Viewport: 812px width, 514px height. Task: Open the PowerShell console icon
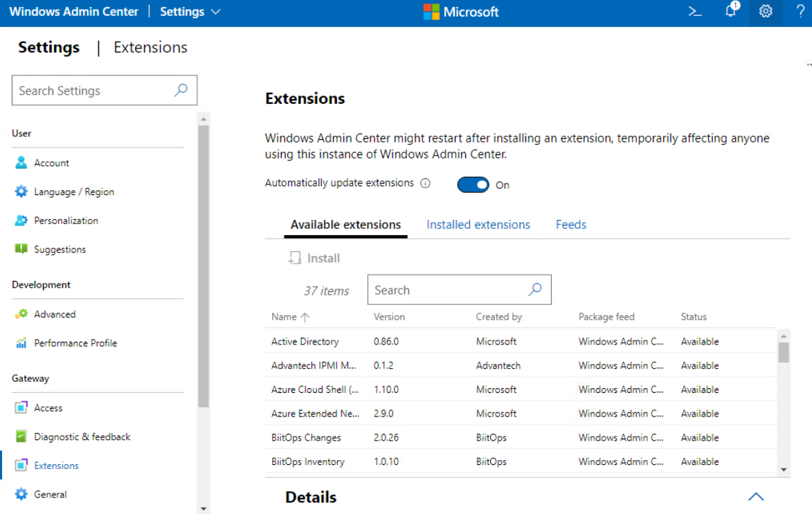(694, 12)
